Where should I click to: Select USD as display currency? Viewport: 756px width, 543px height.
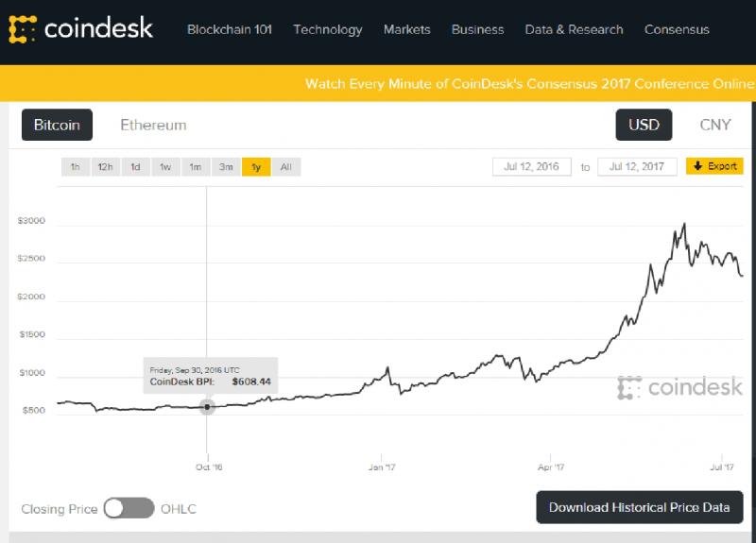point(644,125)
